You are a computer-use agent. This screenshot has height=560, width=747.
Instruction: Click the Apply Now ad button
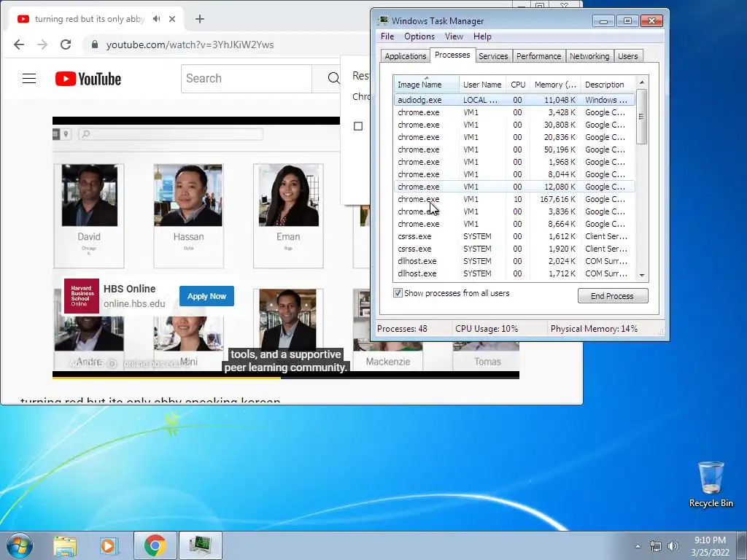206,296
